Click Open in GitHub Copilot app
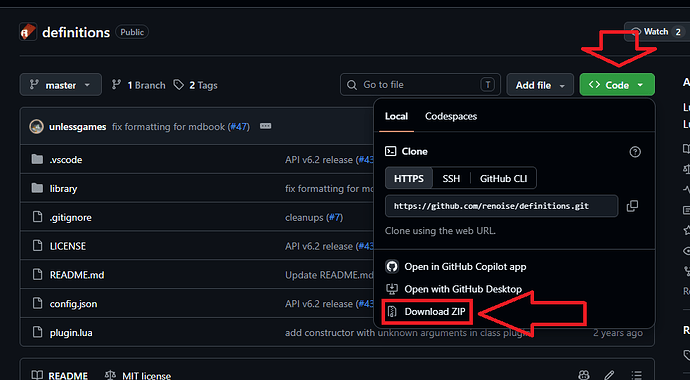690x380 pixels. click(465, 267)
